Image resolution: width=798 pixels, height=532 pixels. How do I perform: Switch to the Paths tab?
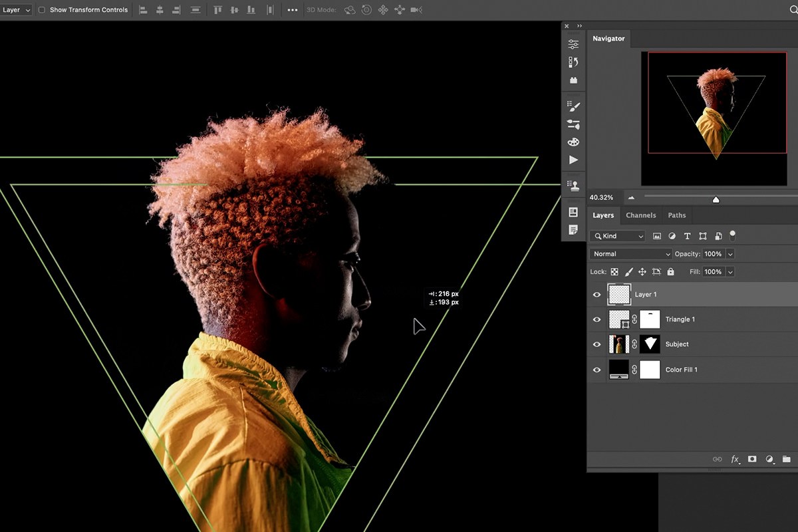tap(677, 215)
